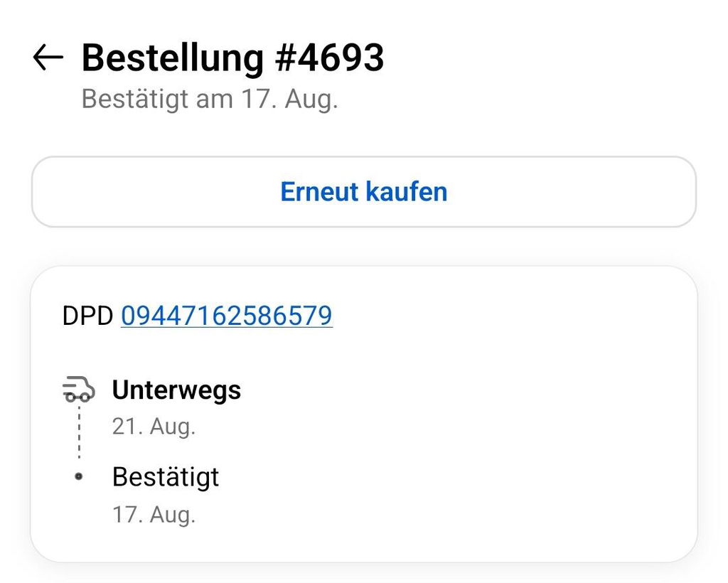Go back using the arrow icon
Viewport: 728px width, 583px height.
tap(48, 57)
